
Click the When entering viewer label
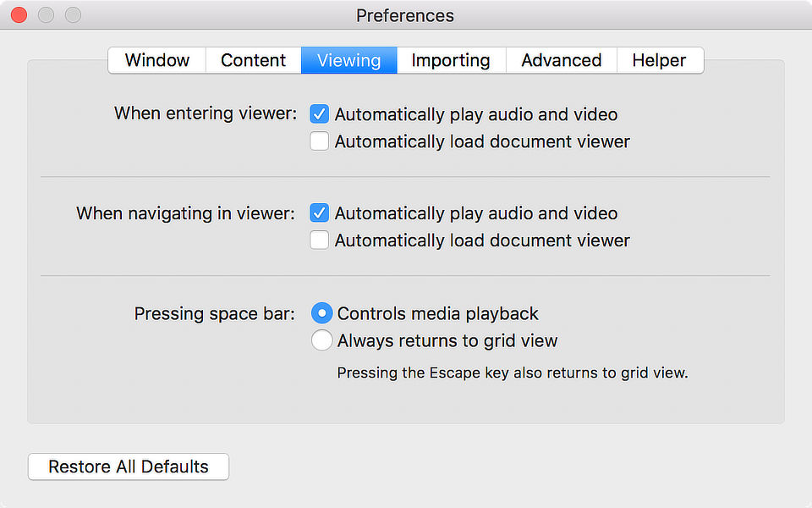pos(205,113)
